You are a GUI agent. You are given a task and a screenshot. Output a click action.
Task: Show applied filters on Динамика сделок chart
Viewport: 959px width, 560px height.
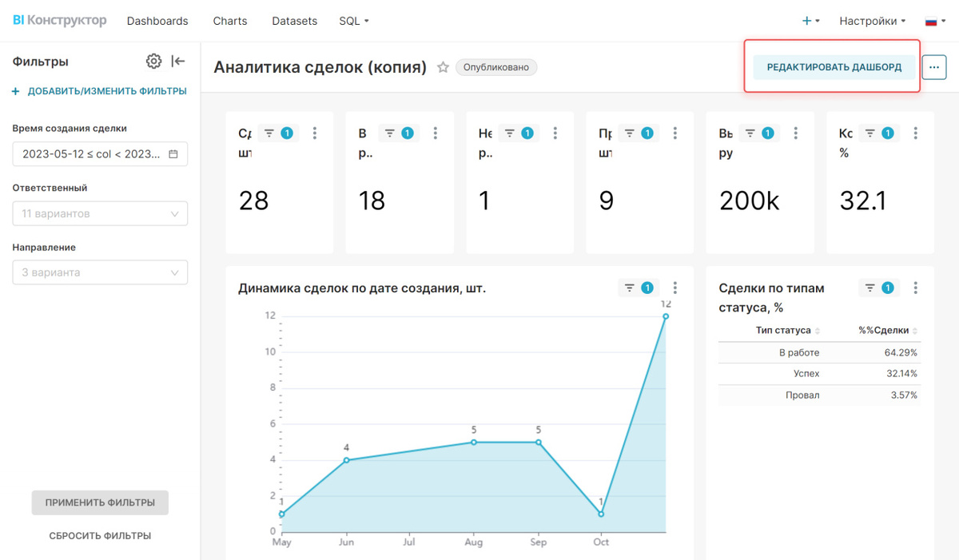[x=639, y=288]
